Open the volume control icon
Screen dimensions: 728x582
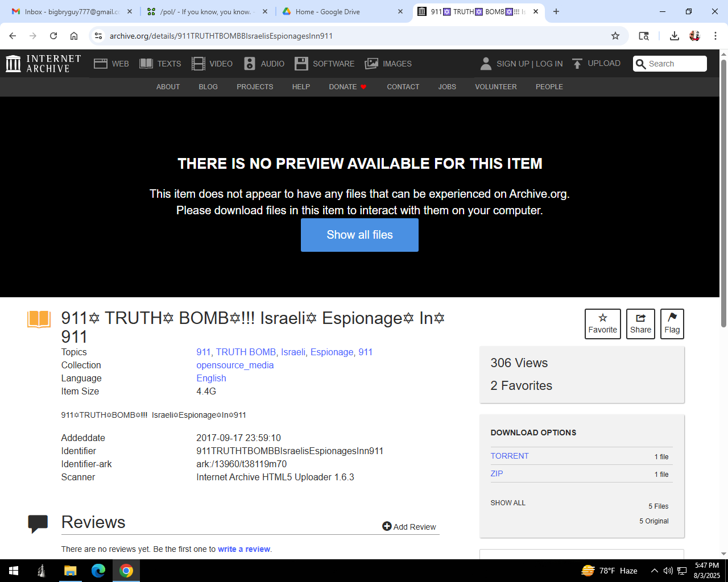(668, 571)
